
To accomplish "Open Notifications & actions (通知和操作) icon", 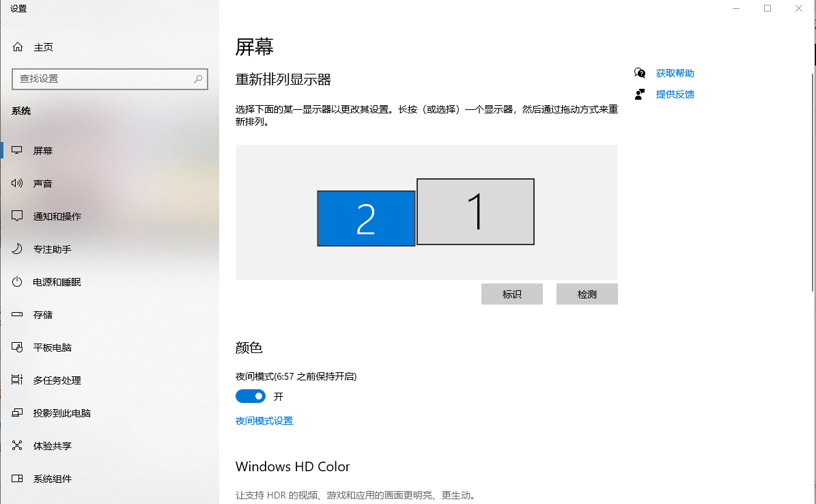I will point(17,216).
